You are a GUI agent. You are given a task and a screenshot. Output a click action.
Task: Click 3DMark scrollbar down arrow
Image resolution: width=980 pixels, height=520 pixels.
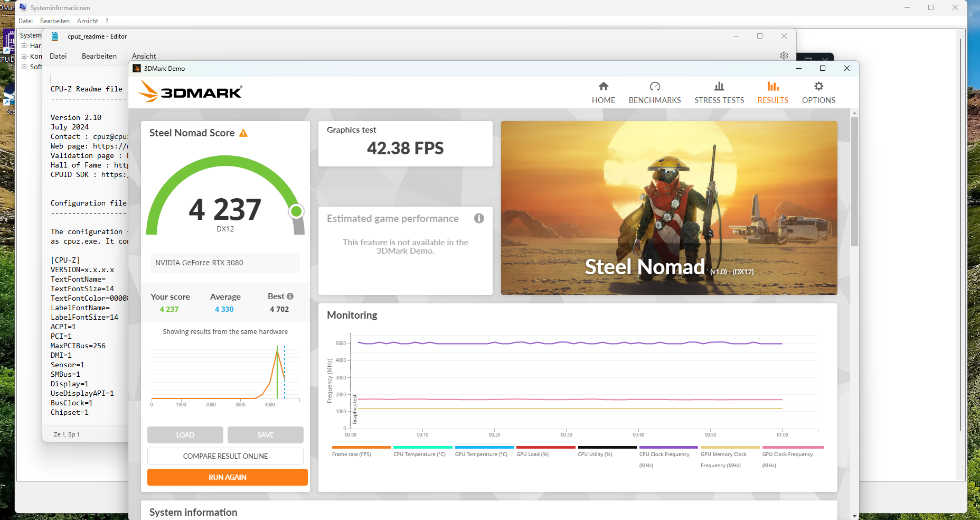coord(854,516)
